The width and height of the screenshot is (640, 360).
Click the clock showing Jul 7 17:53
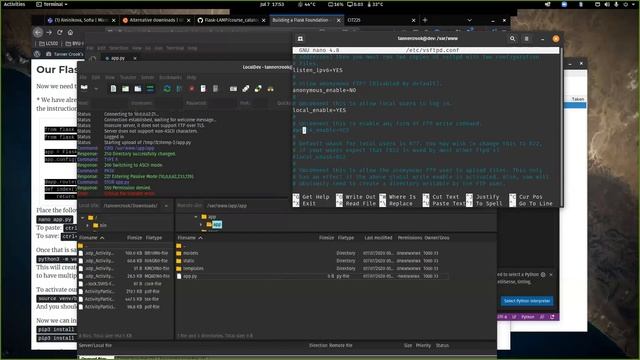coord(272,4)
